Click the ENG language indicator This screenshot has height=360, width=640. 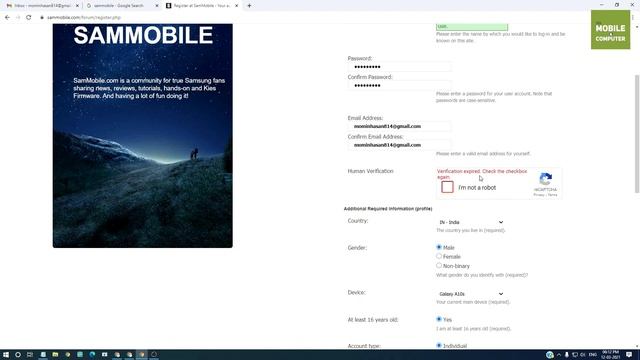click(593, 355)
